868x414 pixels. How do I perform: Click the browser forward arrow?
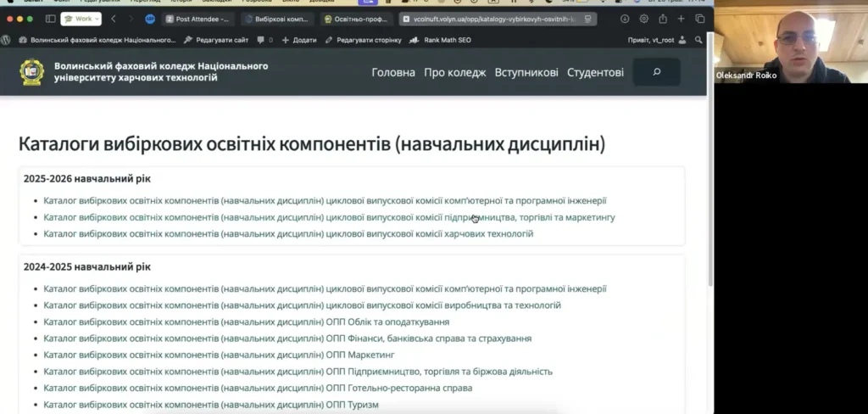131,19
